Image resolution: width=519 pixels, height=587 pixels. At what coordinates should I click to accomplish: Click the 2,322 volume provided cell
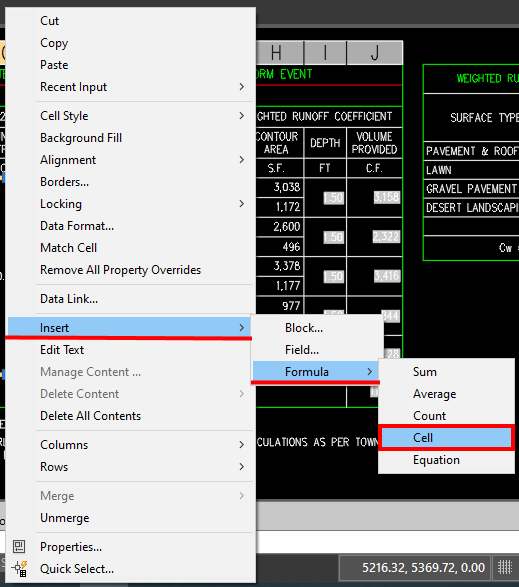tap(374, 237)
